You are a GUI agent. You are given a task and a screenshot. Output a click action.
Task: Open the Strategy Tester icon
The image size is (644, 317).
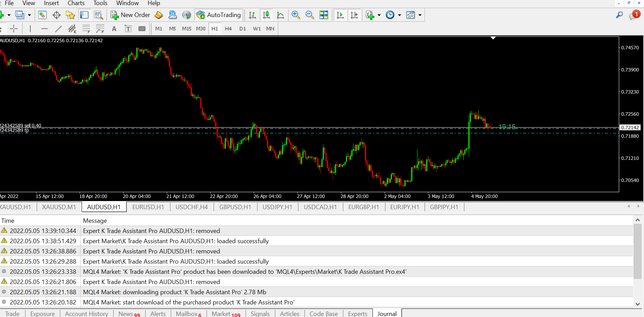point(98,15)
